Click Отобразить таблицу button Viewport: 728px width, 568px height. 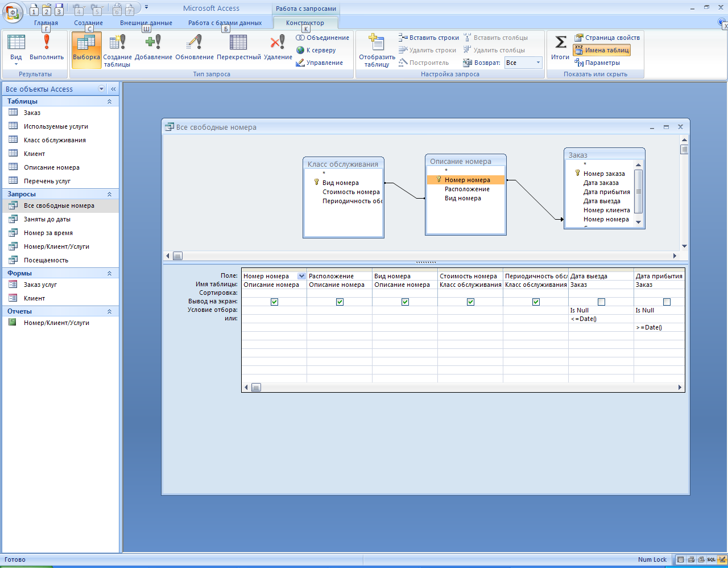point(377,50)
